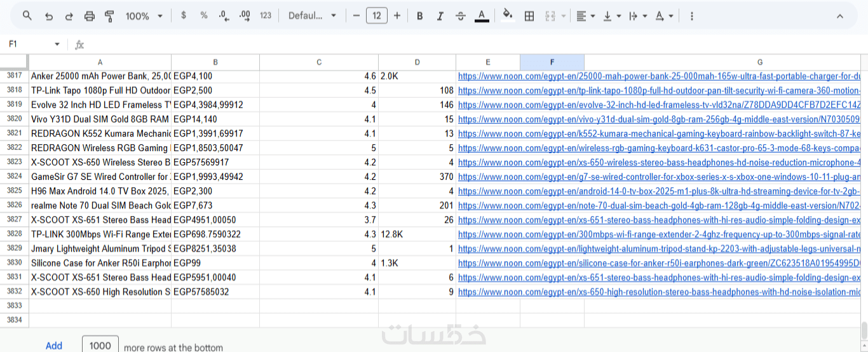The width and height of the screenshot is (868, 352).
Task: Open the silicone case Anker R50i link
Action: 658,263
